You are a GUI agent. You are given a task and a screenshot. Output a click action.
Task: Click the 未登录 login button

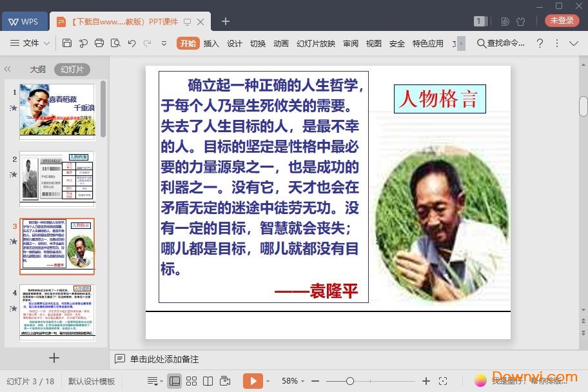pos(562,21)
